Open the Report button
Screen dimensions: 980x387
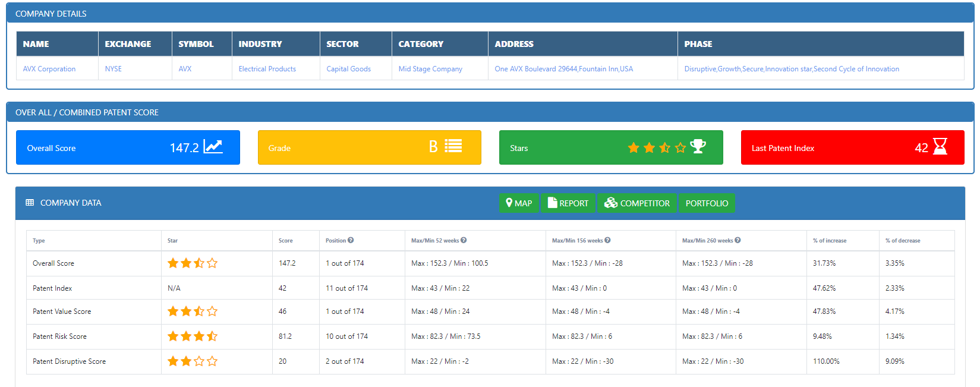click(568, 203)
